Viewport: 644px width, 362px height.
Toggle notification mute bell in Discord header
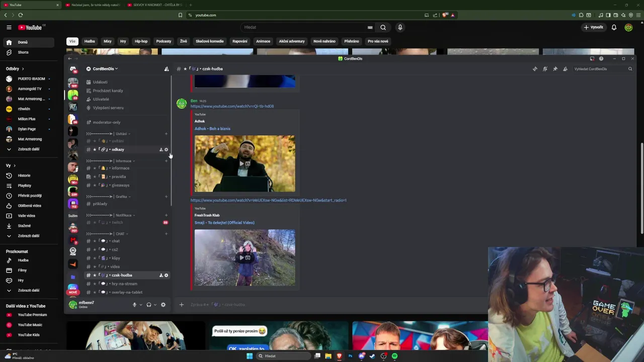[x=545, y=69]
